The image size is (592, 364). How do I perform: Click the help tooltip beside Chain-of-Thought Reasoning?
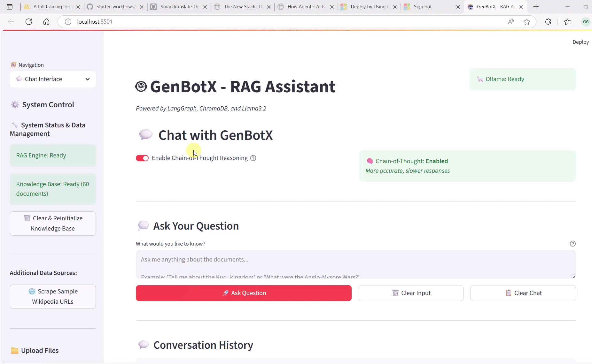253,158
